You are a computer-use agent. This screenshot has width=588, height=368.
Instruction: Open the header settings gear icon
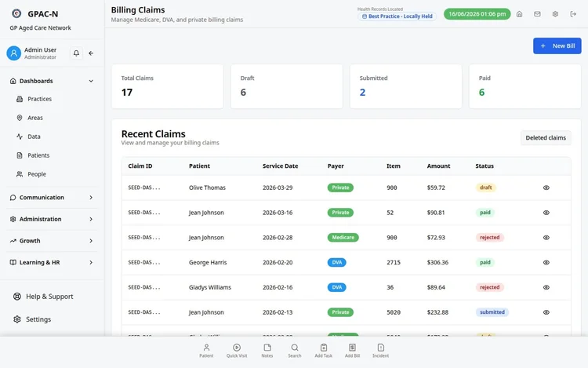[555, 14]
